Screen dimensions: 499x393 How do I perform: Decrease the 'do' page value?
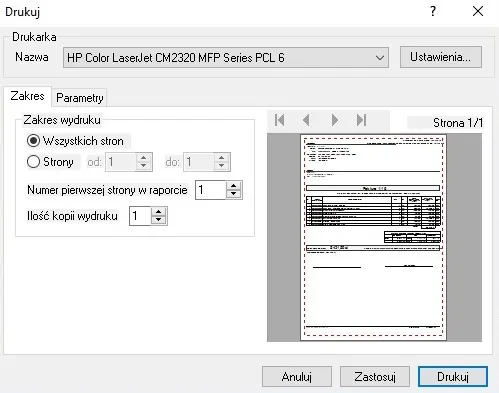[221, 166]
